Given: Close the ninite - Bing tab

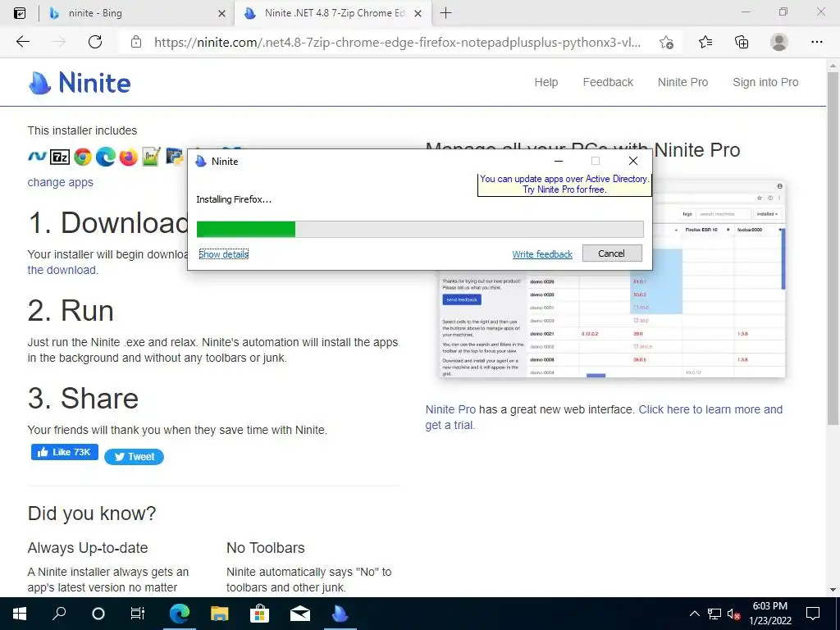Looking at the screenshot, I should coord(221,13).
